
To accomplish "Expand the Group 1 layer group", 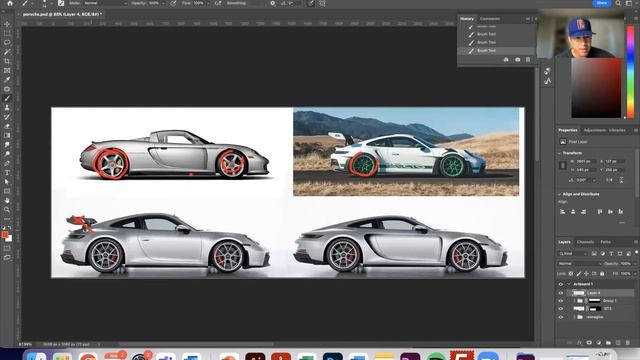I will point(574,301).
